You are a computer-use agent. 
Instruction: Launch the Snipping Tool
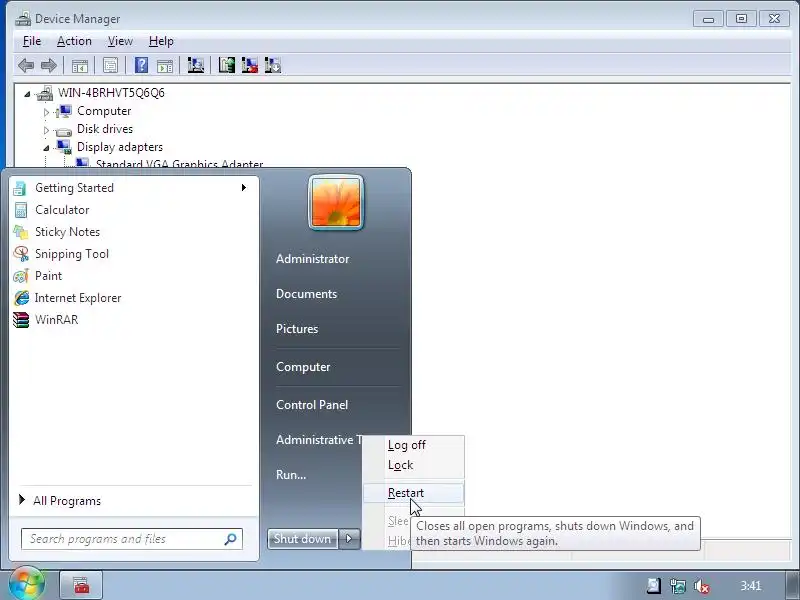[x=133, y=254]
